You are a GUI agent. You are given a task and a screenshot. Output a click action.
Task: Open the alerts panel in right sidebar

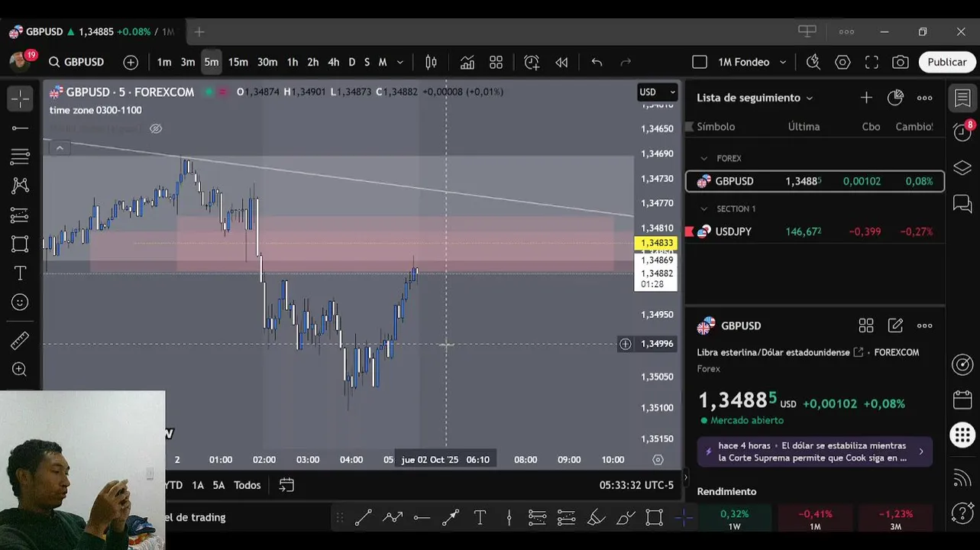click(962, 131)
